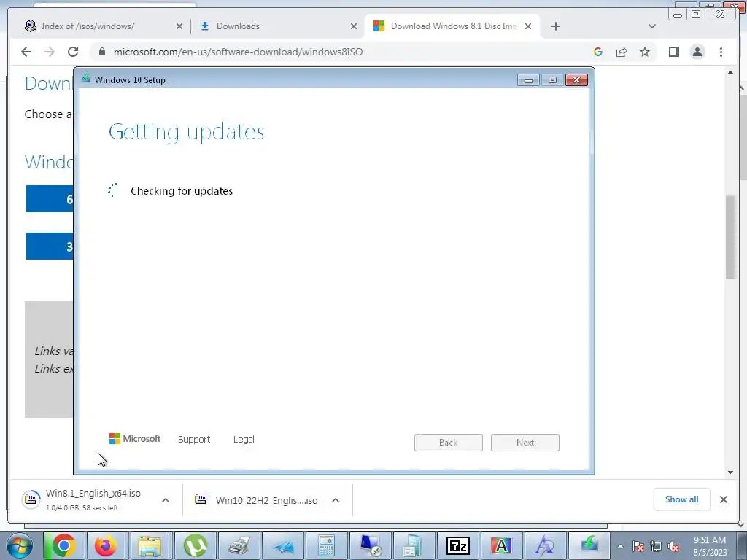Click the Chrome forward navigation arrow
The height and width of the screenshot is (560, 747).
coord(50,52)
